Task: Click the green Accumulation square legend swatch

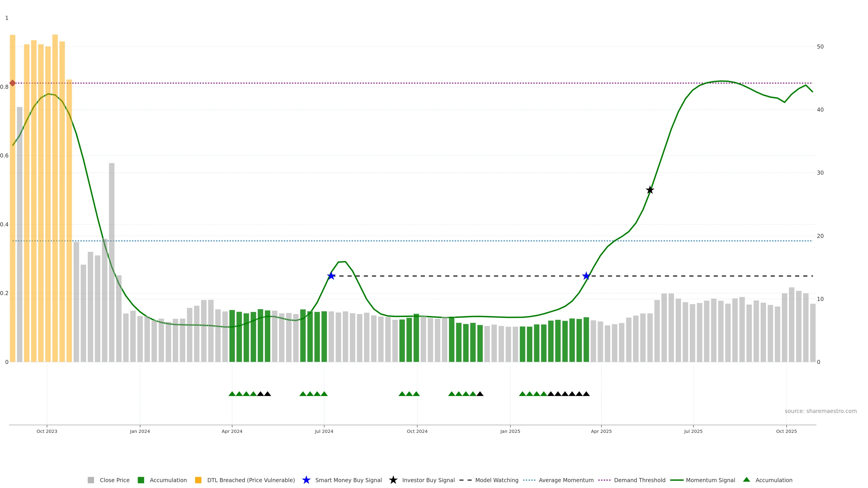Action: (x=141, y=480)
